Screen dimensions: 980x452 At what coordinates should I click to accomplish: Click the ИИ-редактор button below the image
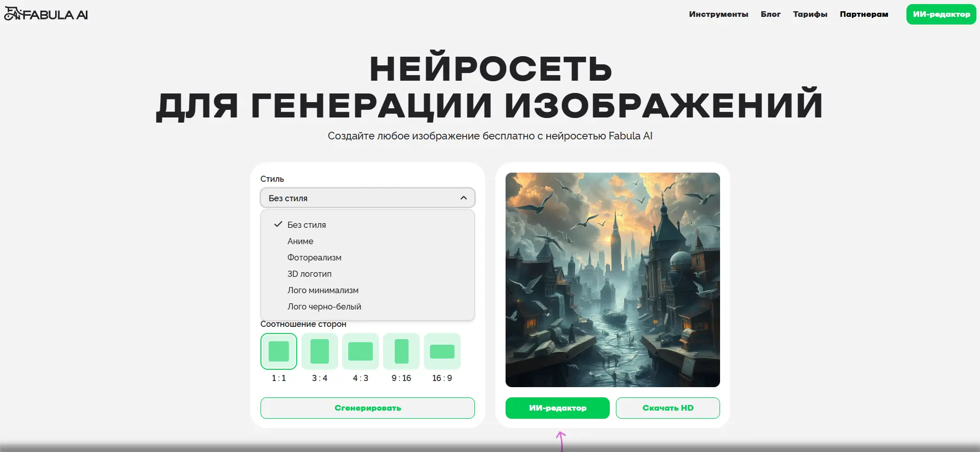tap(558, 408)
